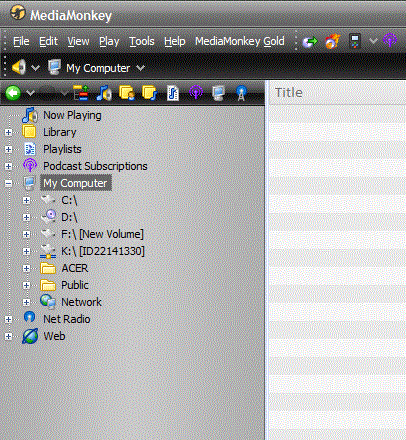Click the Title column header
The width and height of the screenshot is (406, 440).
pyautogui.click(x=337, y=93)
